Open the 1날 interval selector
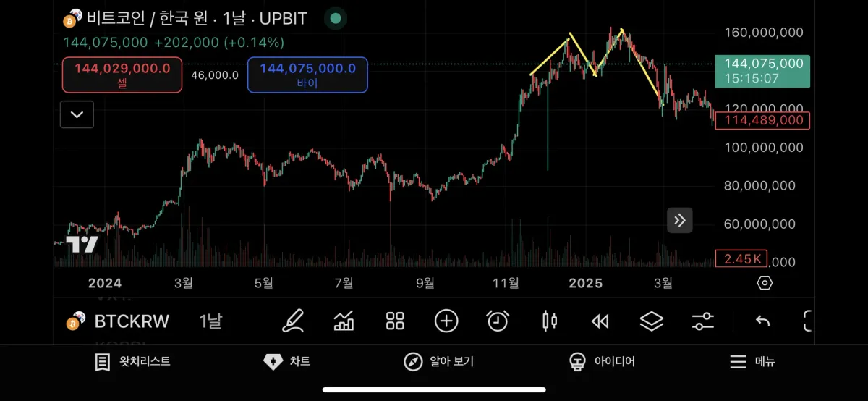Viewport: 868px width, 401px height. click(210, 321)
